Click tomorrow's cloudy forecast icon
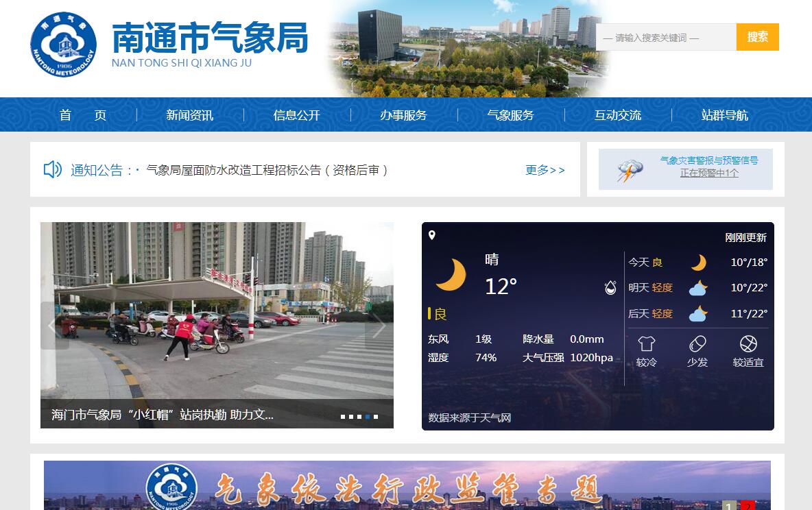This screenshot has height=510, width=812. click(x=698, y=288)
